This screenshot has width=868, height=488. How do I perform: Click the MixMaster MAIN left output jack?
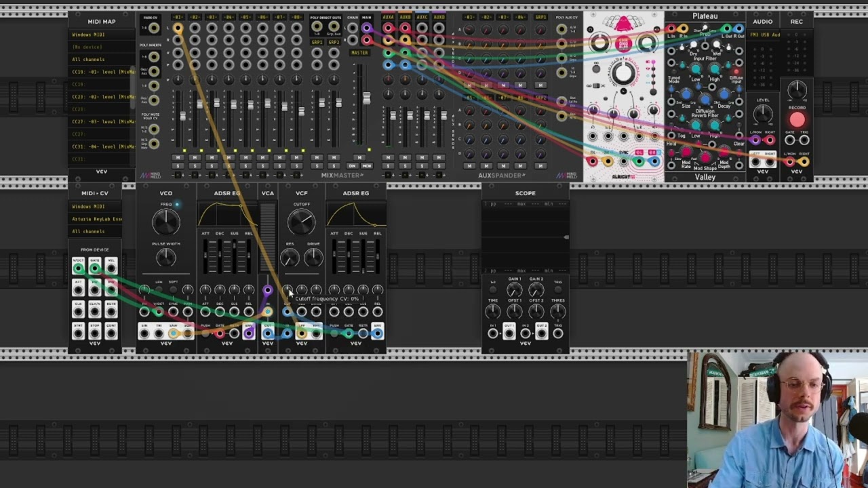pos(366,28)
